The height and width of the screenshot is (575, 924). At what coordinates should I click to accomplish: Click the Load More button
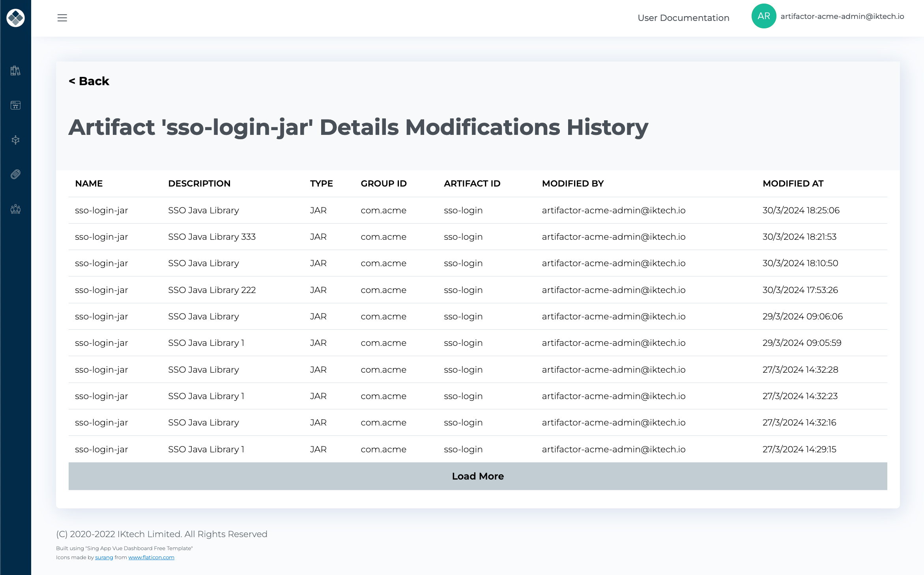(477, 476)
